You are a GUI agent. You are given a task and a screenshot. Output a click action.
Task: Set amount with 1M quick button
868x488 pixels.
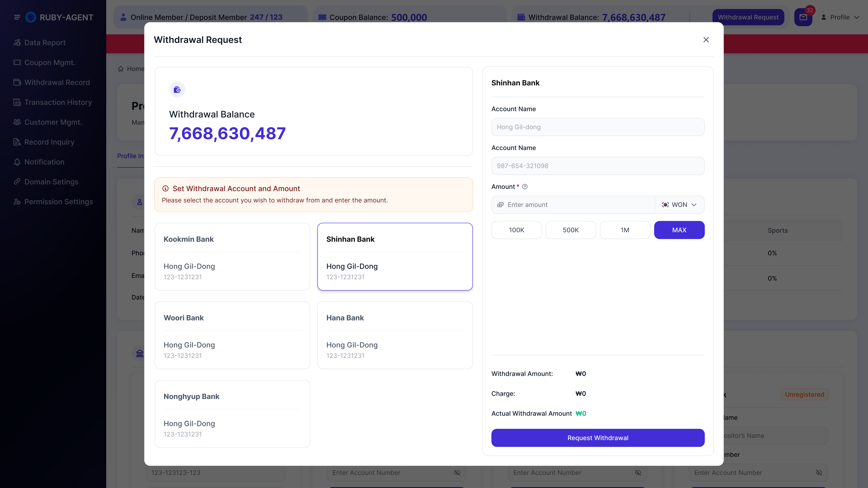pyautogui.click(x=625, y=230)
